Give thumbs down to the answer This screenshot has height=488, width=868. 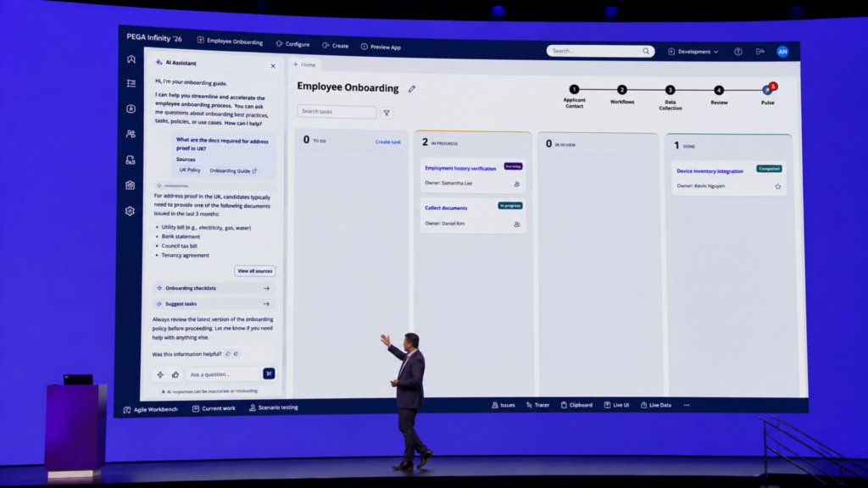pyautogui.click(x=236, y=353)
